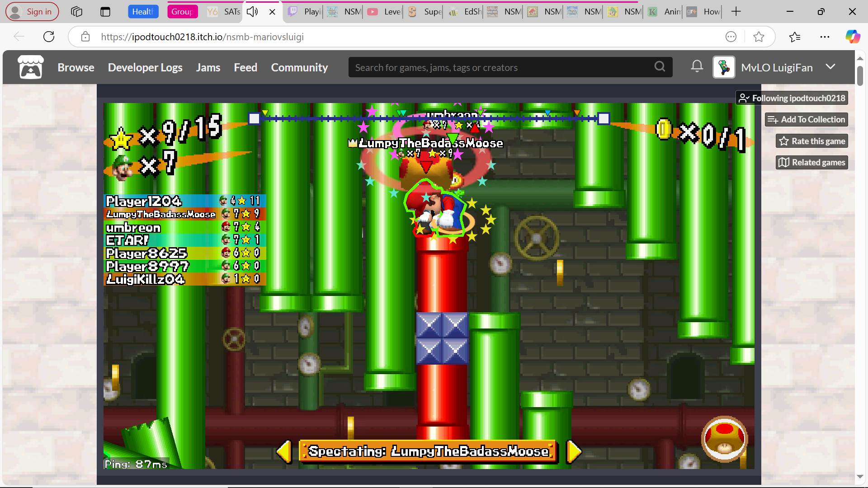Click the address bar feedback icon
The image size is (868, 488).
731,37
